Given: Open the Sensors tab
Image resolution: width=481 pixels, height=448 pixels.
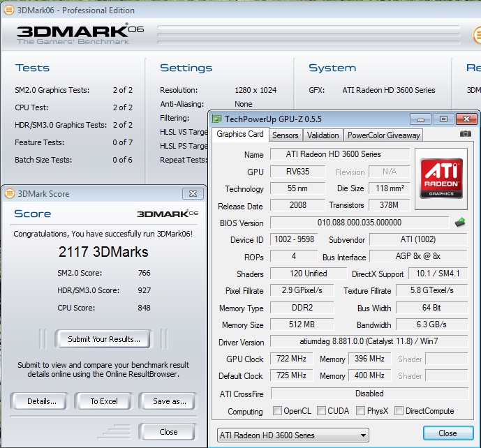Looking at the screenshot, I should tap(286, 135).
